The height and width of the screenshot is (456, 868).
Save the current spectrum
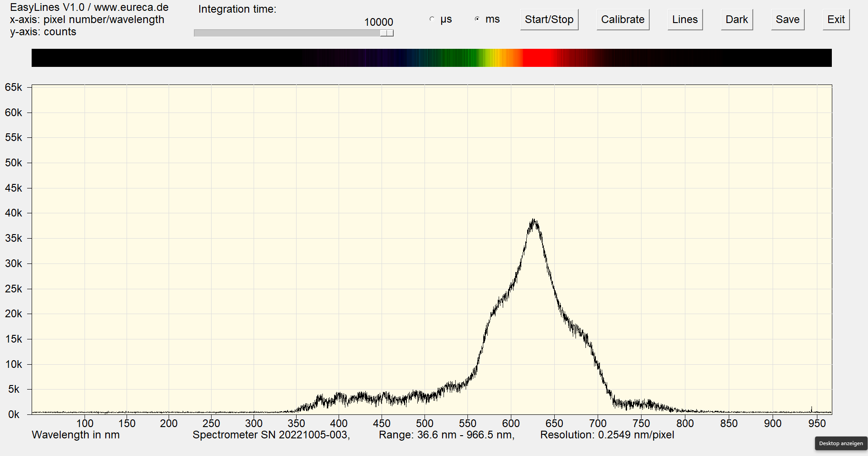pos(787,20)
